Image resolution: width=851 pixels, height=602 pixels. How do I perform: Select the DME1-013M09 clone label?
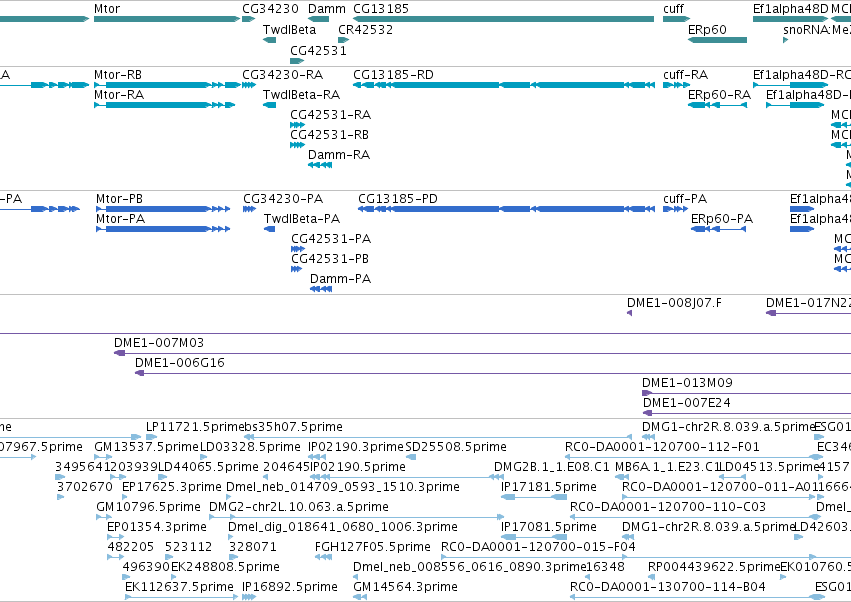pos(688,383)
